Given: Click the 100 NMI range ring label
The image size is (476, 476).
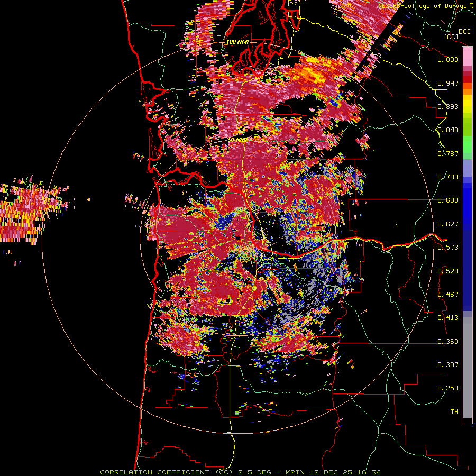Looking at the screenshot, I should (x=237, y=42).
